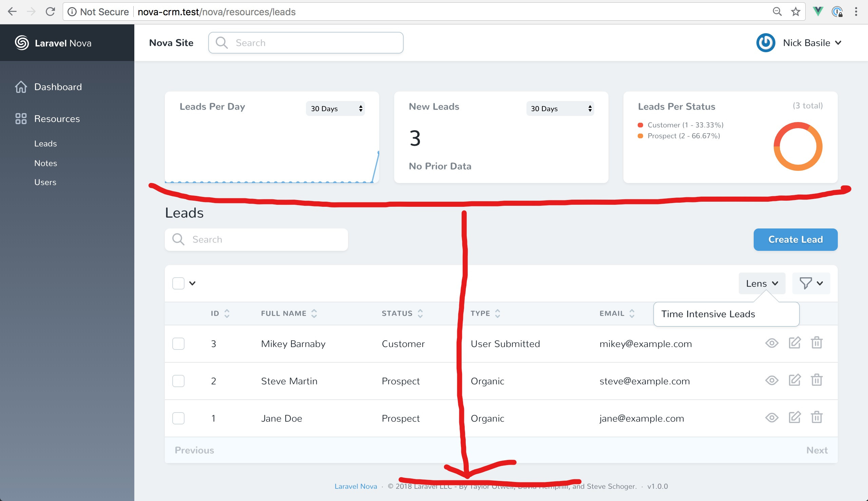
Task: Expand the Lens dropdown
Action: click(x=761, y=283)
